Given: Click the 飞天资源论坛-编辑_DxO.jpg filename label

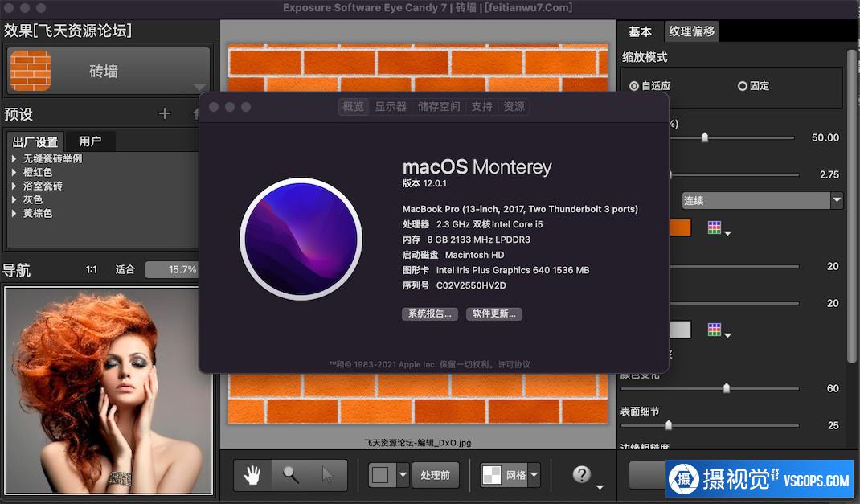Looking at the screenshot, I should [x=417, y=443].
